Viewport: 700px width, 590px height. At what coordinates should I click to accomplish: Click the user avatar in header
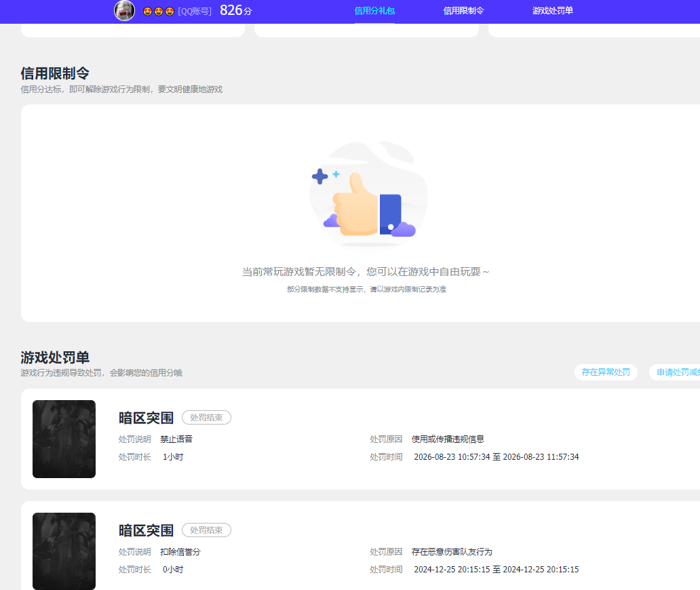click(x=125, y=11)
